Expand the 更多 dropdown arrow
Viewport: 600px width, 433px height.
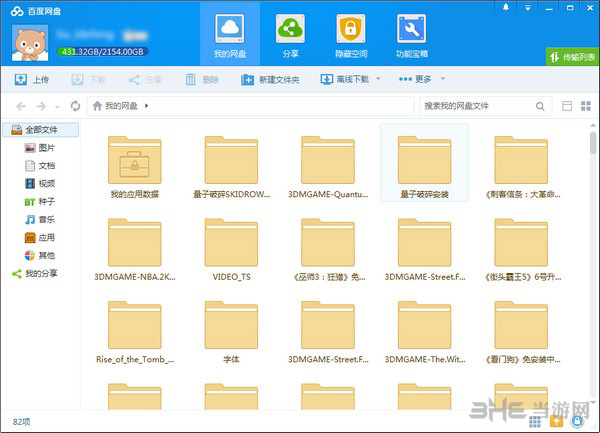coord(443,79)
